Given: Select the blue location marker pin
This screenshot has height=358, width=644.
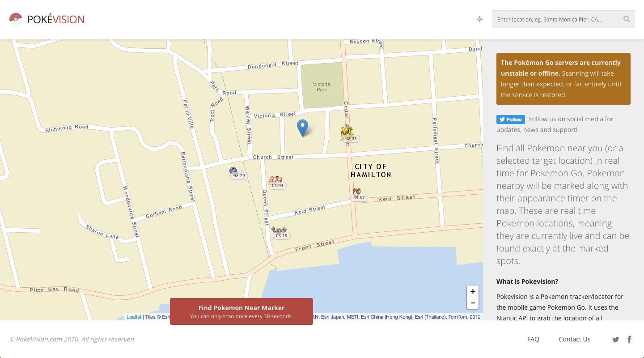Looking at the screenshot, I should (x=303, y=128).
